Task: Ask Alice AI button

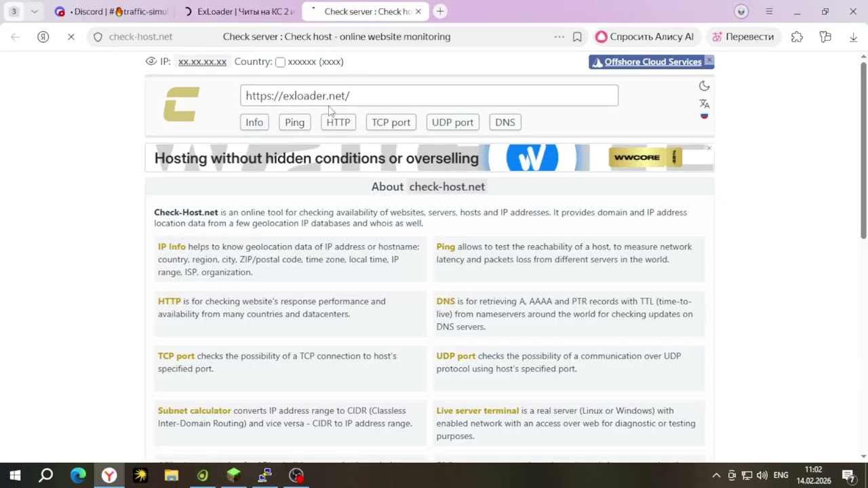Action: tap(645, 37)
